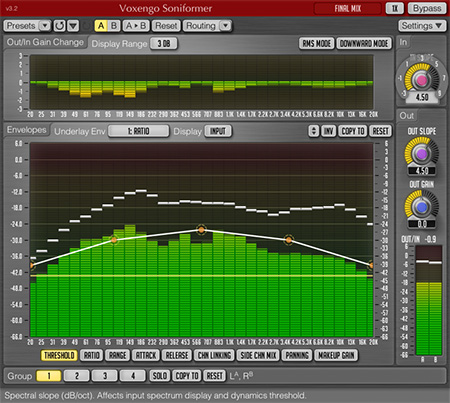Open the undo history down-arrow menu
Screen dimensions: 450x403
[x=73, y=26]
